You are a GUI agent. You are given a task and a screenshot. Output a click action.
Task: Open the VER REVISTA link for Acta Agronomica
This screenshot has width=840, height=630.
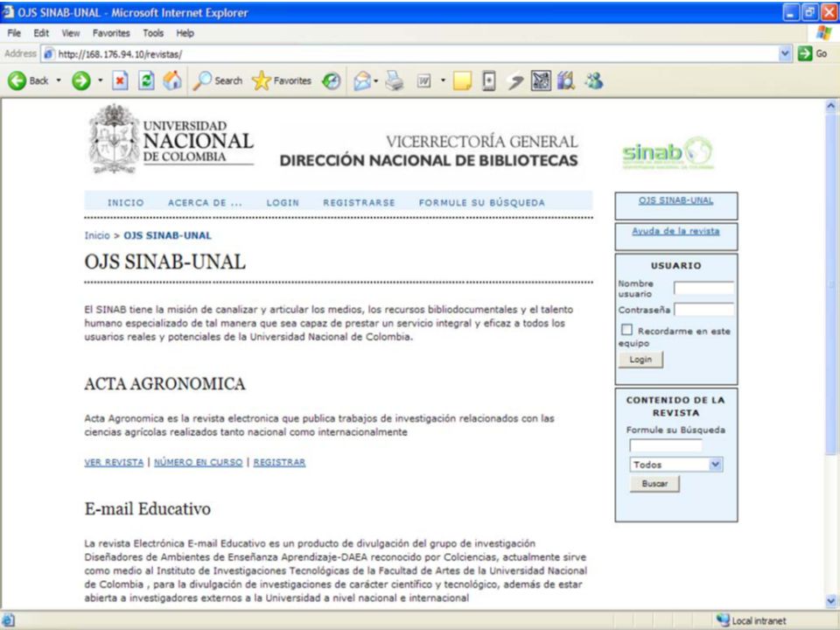114,462
